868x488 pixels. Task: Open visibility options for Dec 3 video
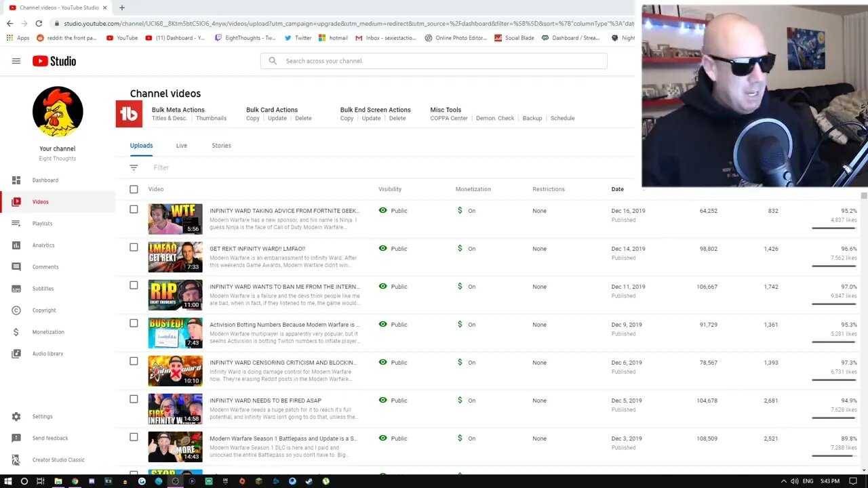pos(393,439)
